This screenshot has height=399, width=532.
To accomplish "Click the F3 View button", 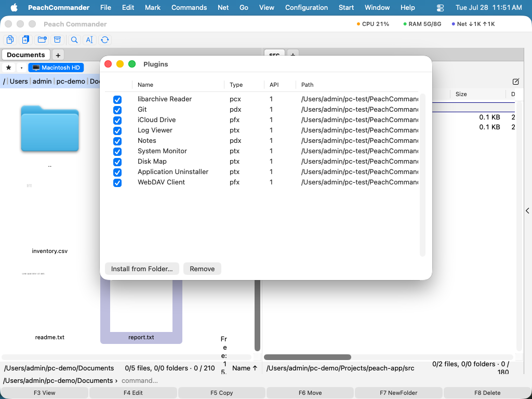I will 45,393.
